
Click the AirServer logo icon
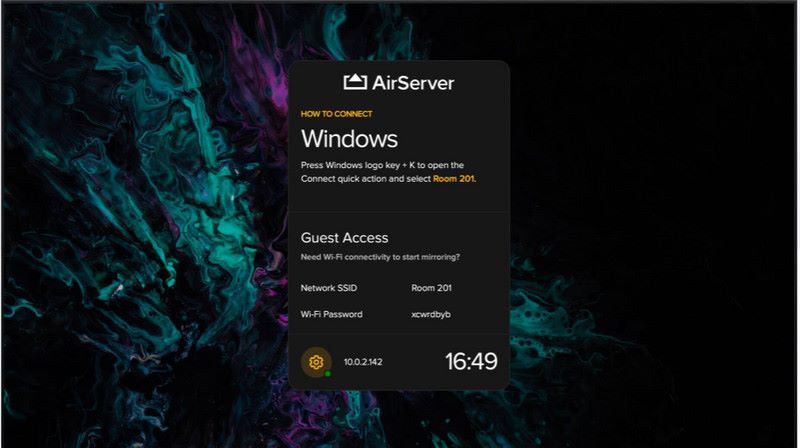coord(355,82)
